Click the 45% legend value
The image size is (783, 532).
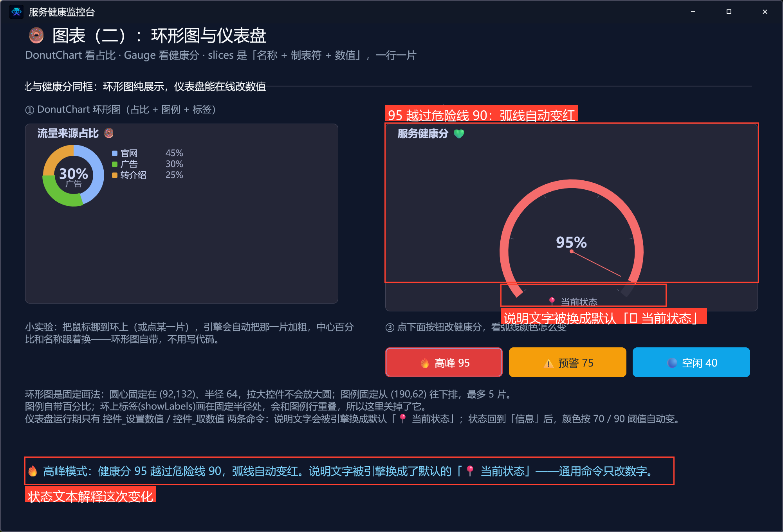174,153
